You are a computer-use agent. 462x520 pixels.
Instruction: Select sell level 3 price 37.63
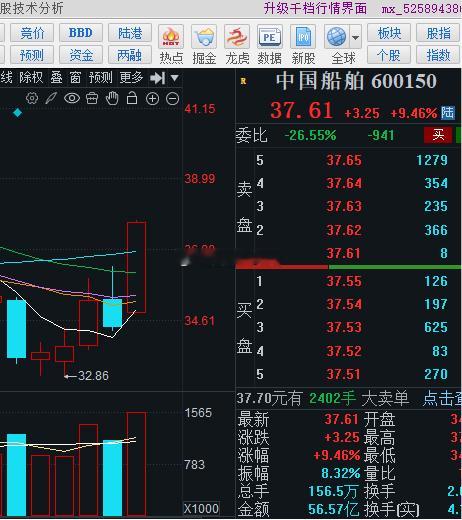[344, 206]
